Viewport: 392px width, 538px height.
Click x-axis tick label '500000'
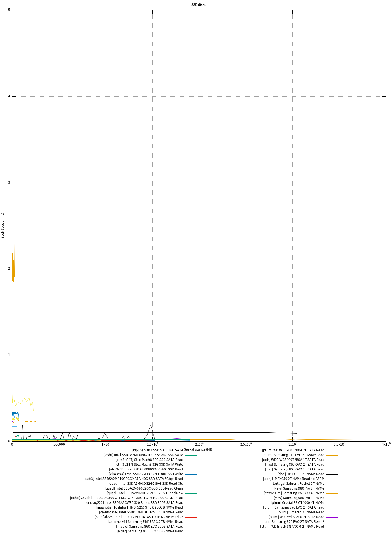tap(59, 444)
